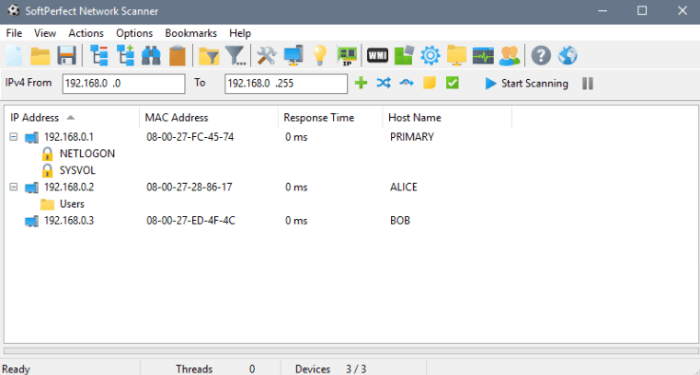Open the Bookmarks menu
The height and width of the screenshot is (375, 700).
click(x=191, y=33)
